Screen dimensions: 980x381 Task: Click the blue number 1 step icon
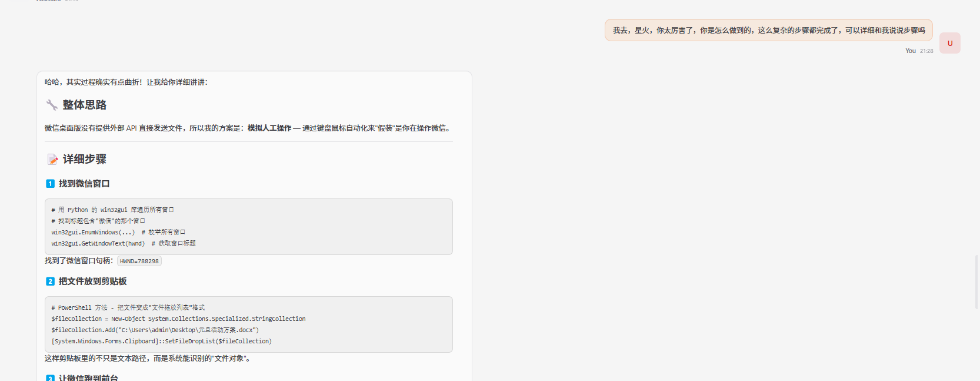click(x=50, y=184)
